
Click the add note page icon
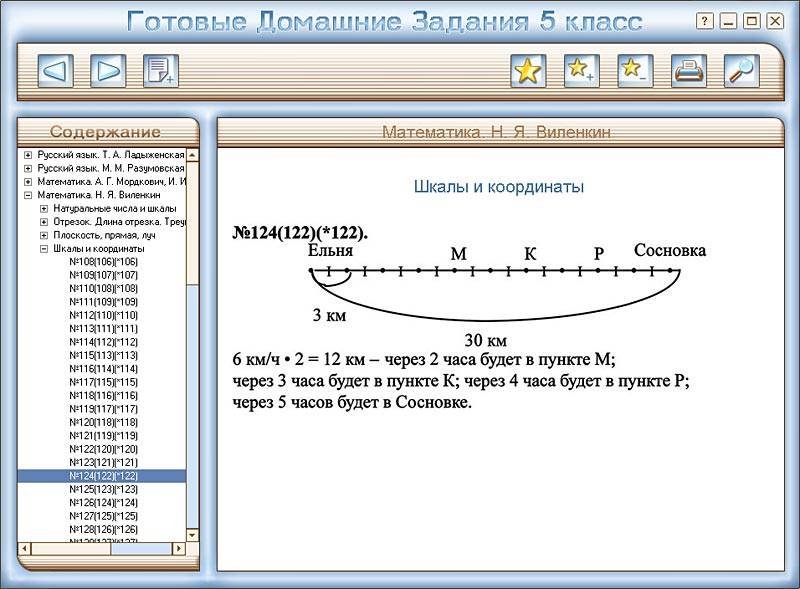[x=161, y=70]
